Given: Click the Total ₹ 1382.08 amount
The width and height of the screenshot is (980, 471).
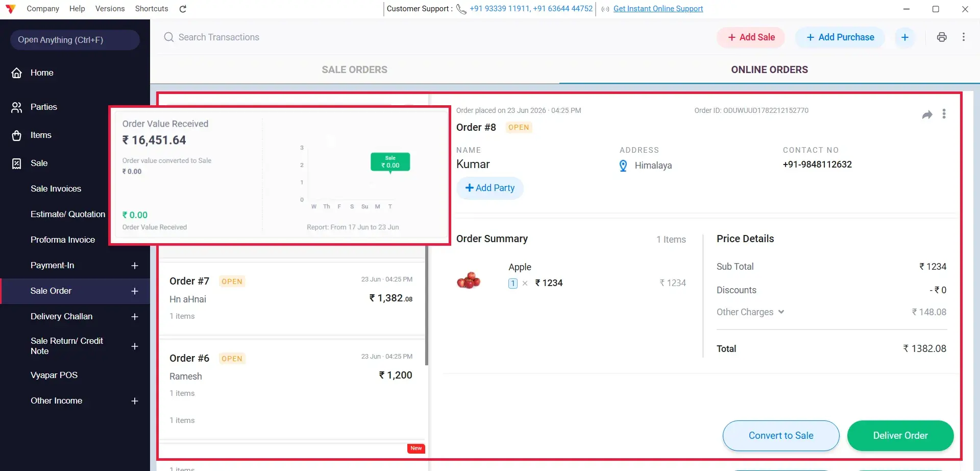Looking at the screenshot, I should pyautogui.click(x=924, y=349).
